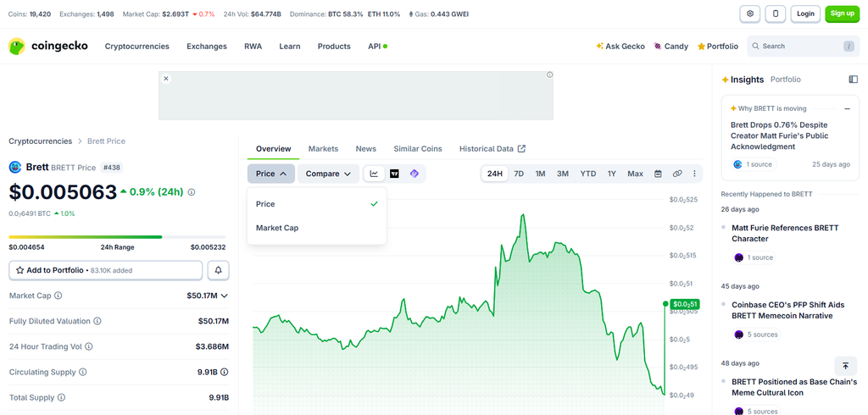Open the ad info icon
This screenshot has width=868, height=415.
tap(549, 75)
